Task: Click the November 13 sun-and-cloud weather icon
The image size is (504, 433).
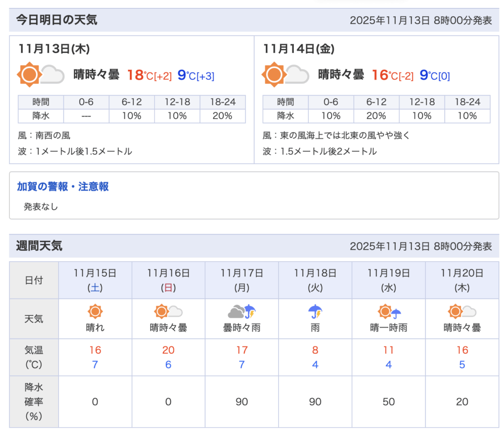Action: [41, 75]
